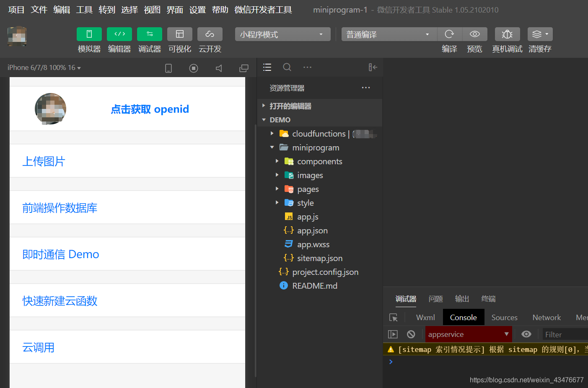
Task: Toggle the Debugger (调试器) panel button
Action: pyautogui.click(x=150, y=34)
